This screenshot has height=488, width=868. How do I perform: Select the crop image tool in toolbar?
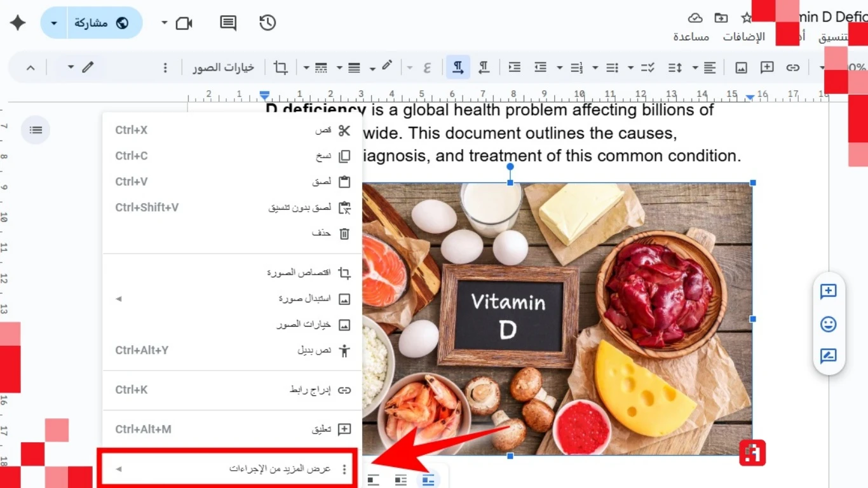click(280, 67)
